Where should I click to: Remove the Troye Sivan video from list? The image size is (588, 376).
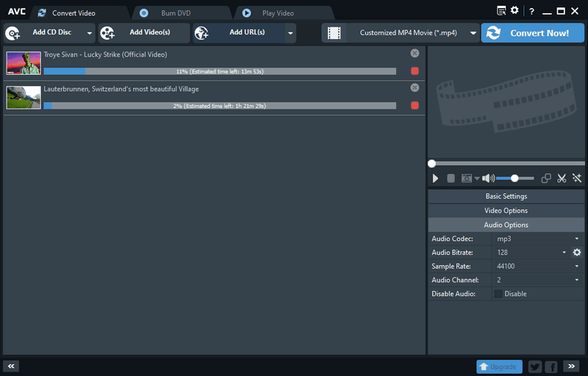click(415, 53)
